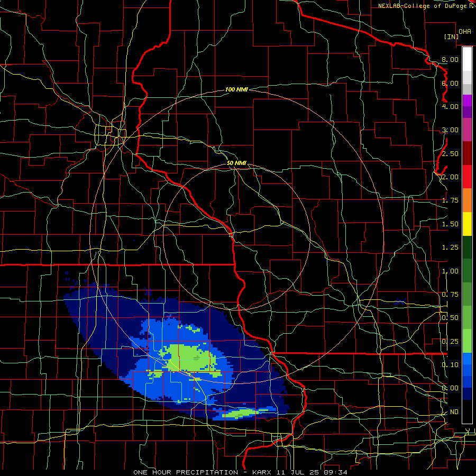The height and width of the screenshot is (476, 476).
Task: Click the [IN] units label
Action: [x=451, y=36]
